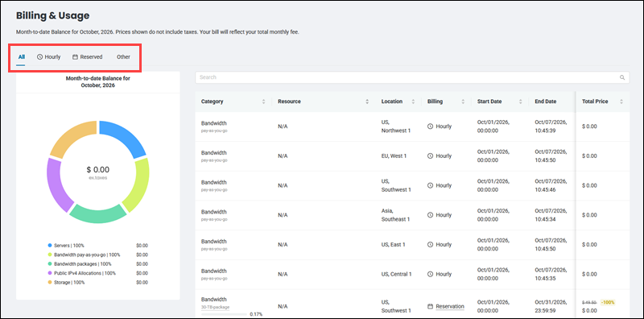This screenshot has width=644, height=319.
Task: Click the -100% discount badge
Action: 608,303
